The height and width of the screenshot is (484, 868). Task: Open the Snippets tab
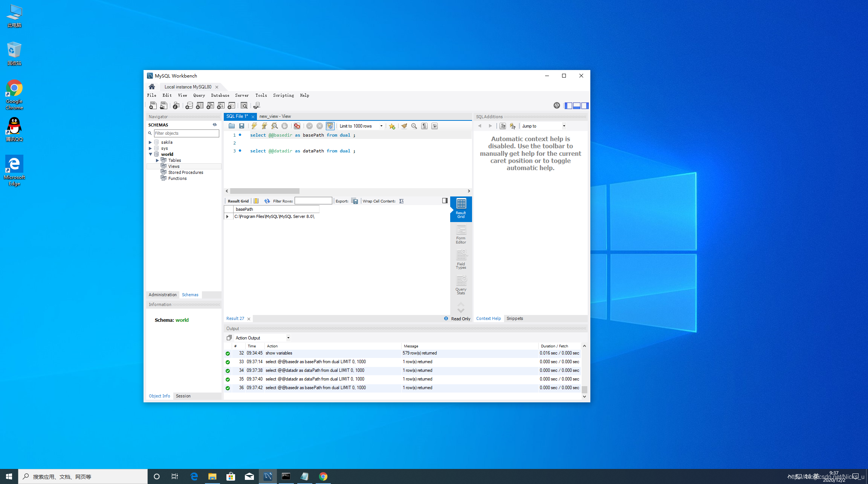pyautogui.click(x=515, y=318)
